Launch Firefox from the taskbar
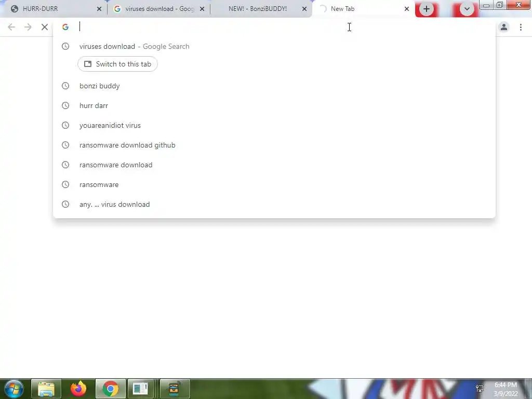Screen dimensions: 532x399 [x=78, y=389]
